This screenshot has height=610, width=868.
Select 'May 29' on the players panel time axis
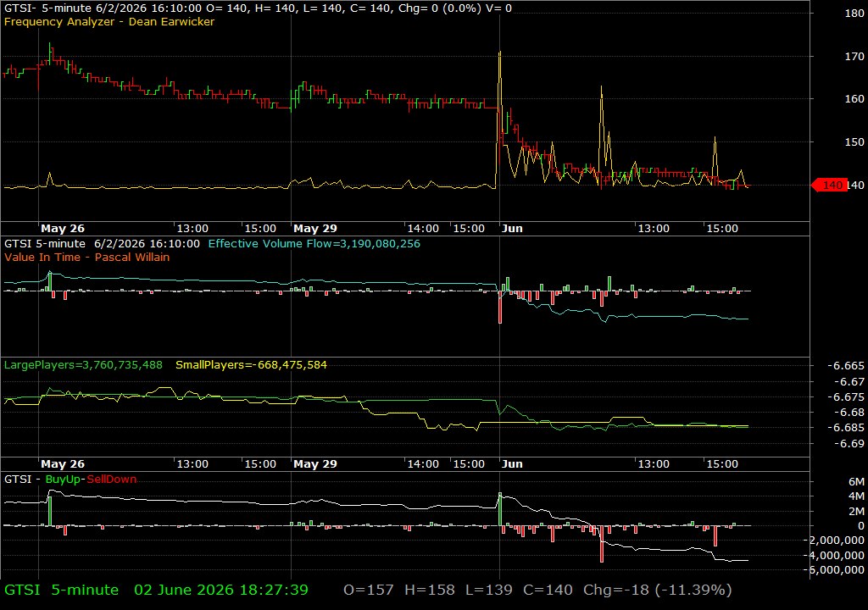coord(315,464)
